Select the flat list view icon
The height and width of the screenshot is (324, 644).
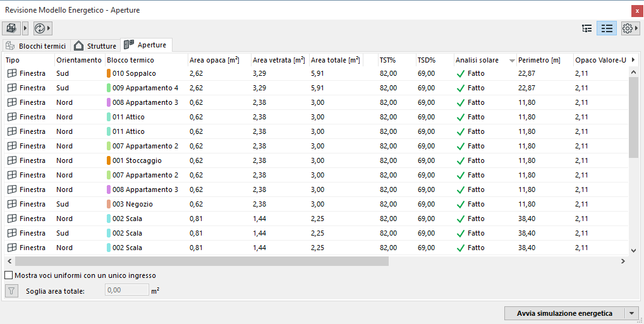(x=607, y=28)
